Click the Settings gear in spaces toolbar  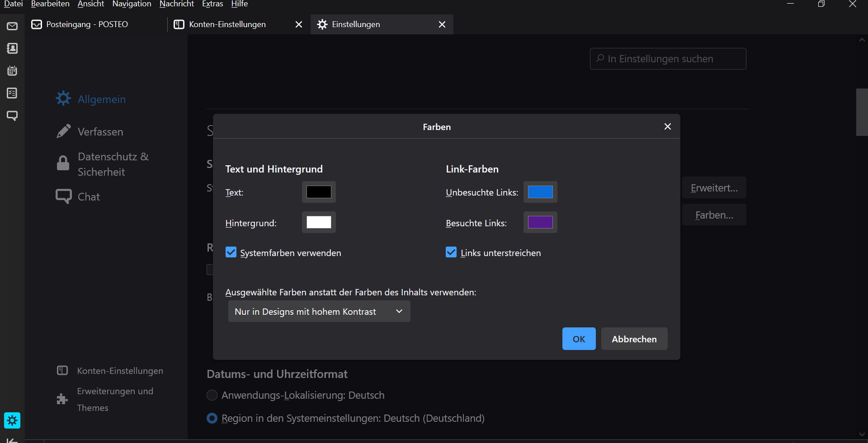pos(12,420)
